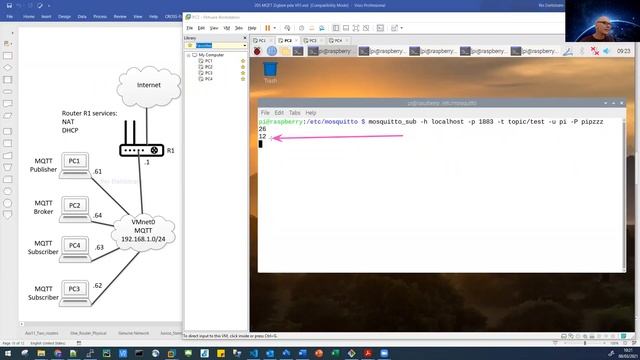The image size is (640, 360).
Task: Open the terminal window Tabs menu
Action: (x=295, y=113)
